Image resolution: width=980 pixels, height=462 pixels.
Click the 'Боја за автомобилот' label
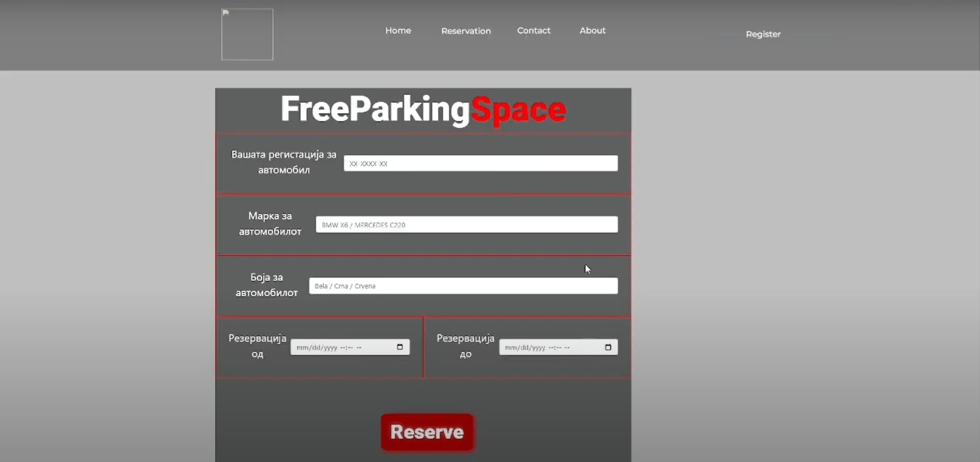(x=266, y=285)
